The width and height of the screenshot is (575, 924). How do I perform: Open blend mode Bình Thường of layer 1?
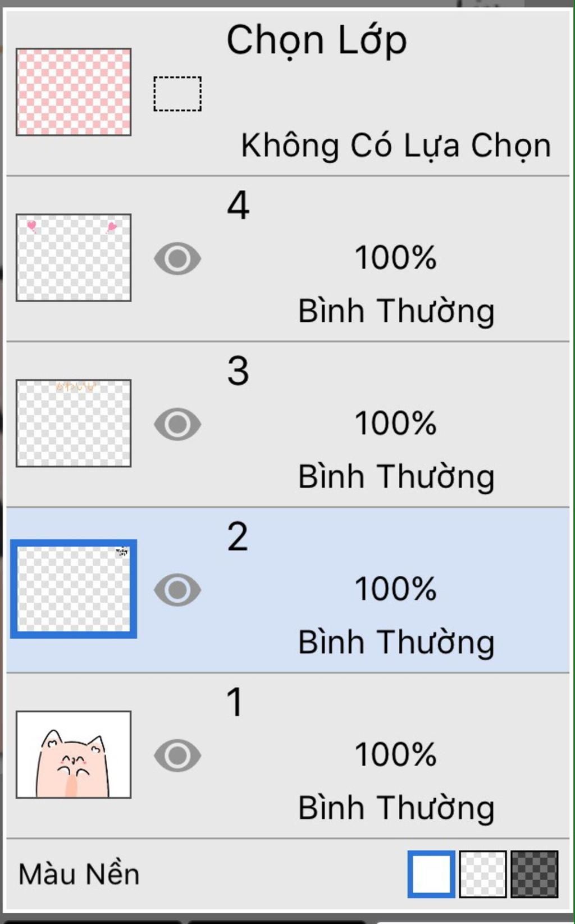(396, 808)
